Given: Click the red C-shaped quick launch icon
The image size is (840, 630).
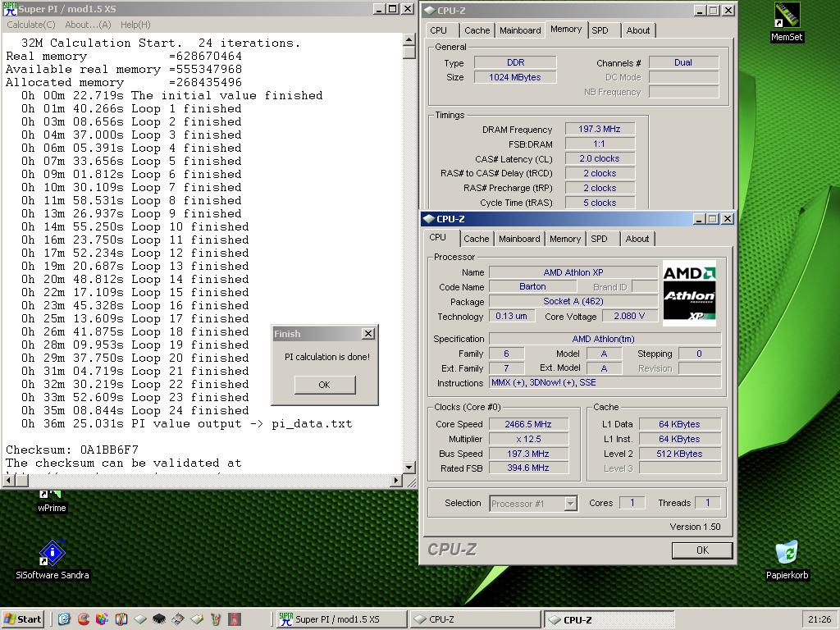Looking at the screenshot, I should [x=83, y=619].
